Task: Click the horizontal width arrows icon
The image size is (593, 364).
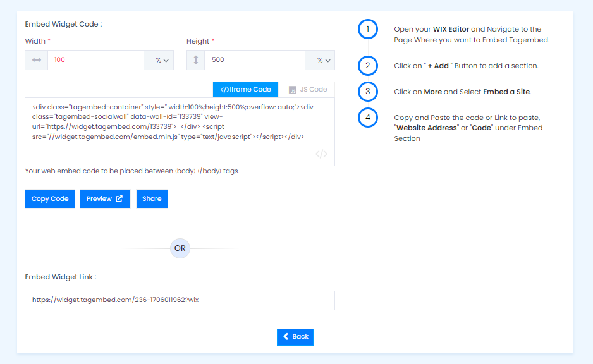Action: pos(37,60)
